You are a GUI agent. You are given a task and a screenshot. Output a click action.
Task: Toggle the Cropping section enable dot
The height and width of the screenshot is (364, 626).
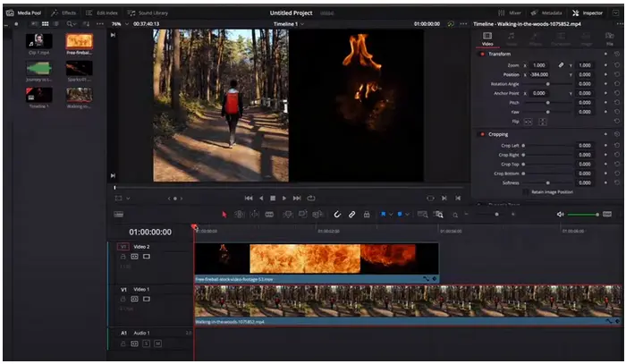pos(482,134)
